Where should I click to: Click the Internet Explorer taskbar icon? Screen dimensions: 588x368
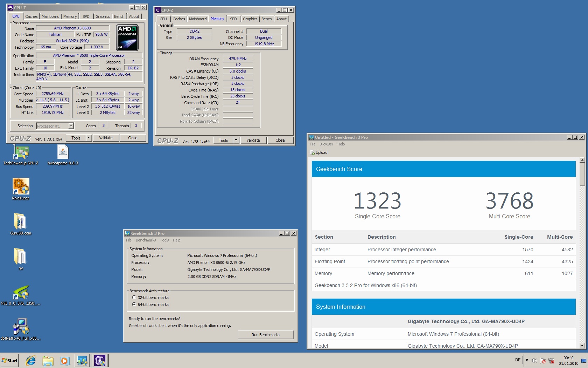coord(31,360)
